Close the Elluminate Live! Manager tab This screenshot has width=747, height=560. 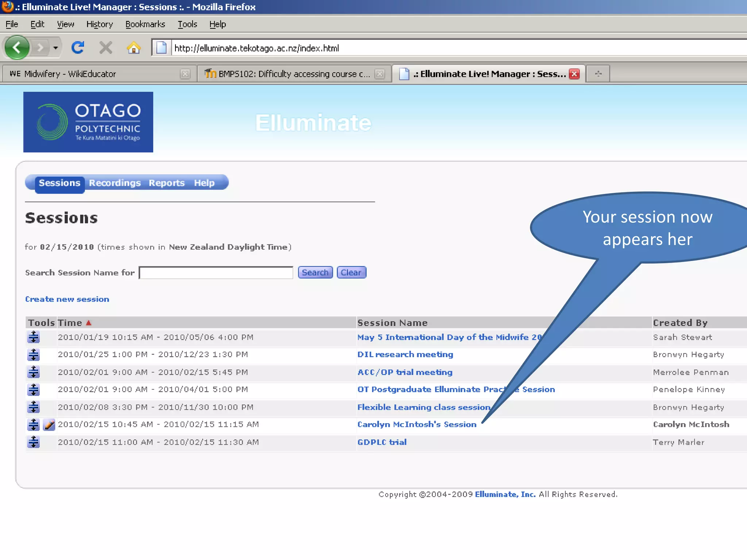pyautogui.click(x=574, y=74)
